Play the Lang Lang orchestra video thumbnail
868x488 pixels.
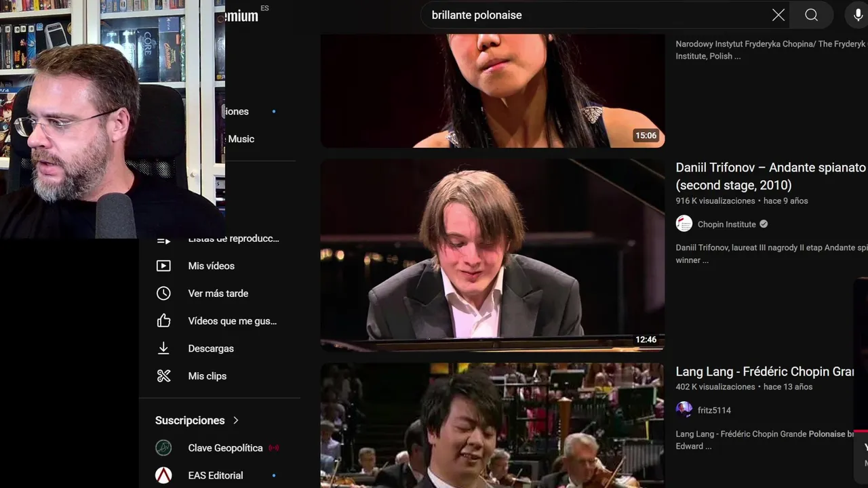tap(492, 426)
